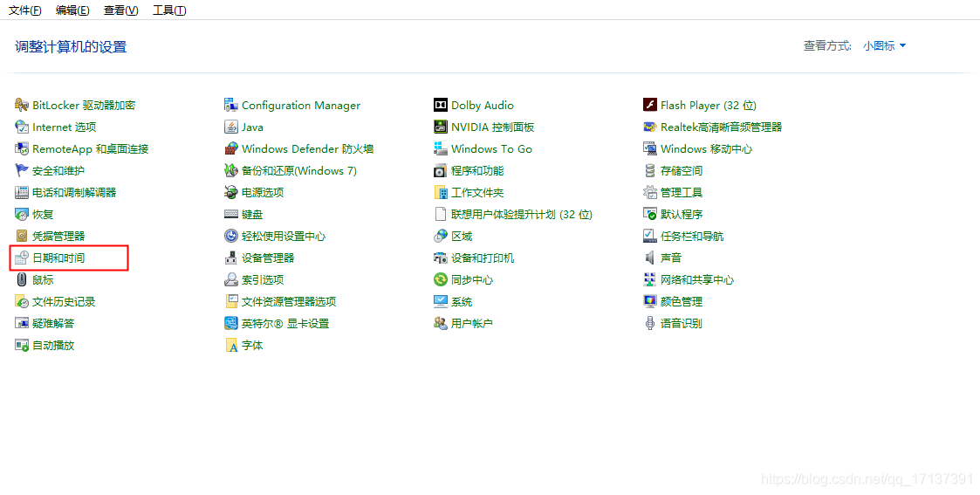Open the 声音 speaker icon
The image size is (980, 495).
click(x=650, y=258)
